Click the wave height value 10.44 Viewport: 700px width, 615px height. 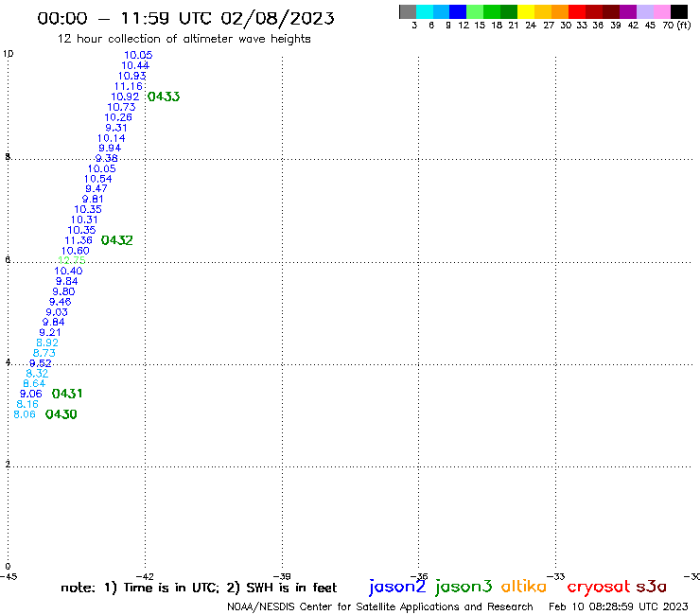click(135, 65)
